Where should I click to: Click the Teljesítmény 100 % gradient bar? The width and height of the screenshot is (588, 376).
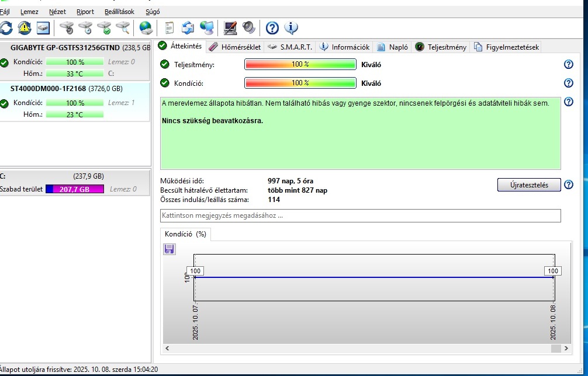[300, 64]
